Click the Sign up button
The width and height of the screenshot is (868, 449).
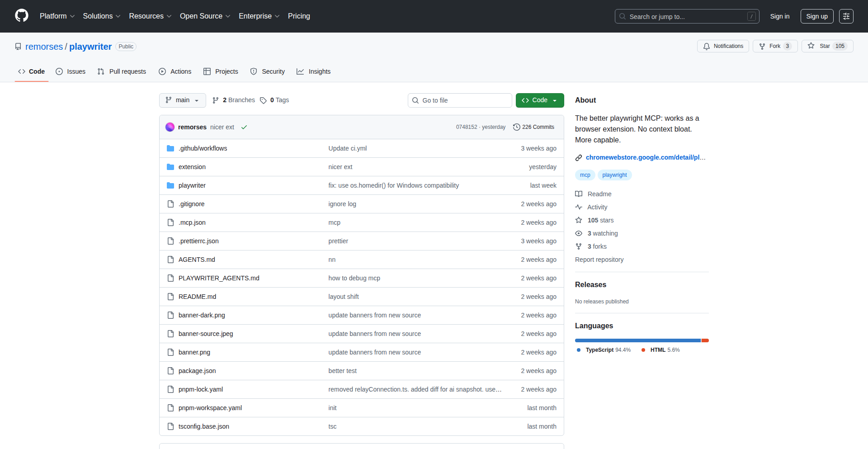pyautogui.click(x=816, y=16)
